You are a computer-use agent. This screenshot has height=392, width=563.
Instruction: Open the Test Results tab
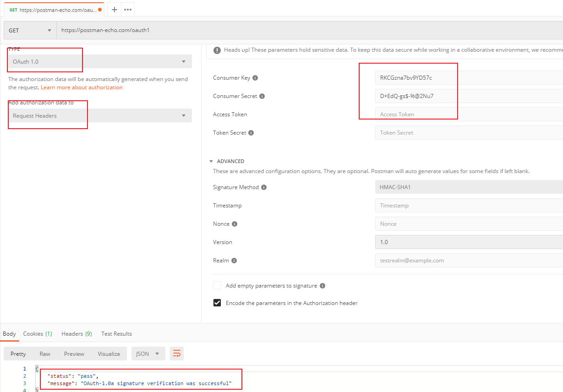[116, 334]
